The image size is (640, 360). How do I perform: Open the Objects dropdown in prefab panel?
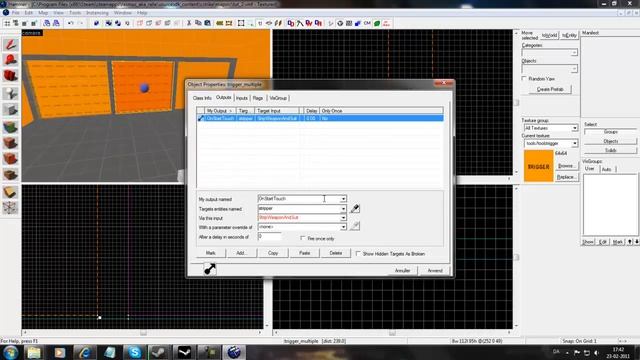(x=574, y=69)
